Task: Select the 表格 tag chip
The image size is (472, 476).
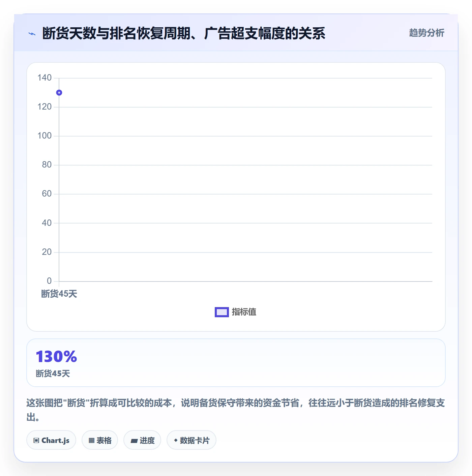Action: [x=100, y=440]
